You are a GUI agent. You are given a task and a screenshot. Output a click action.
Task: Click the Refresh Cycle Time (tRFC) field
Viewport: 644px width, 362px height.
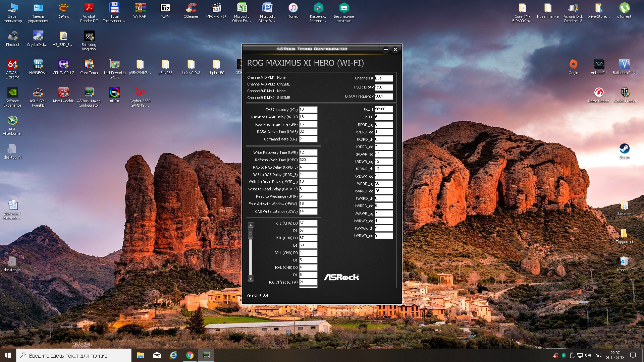(x=308, y=160)
